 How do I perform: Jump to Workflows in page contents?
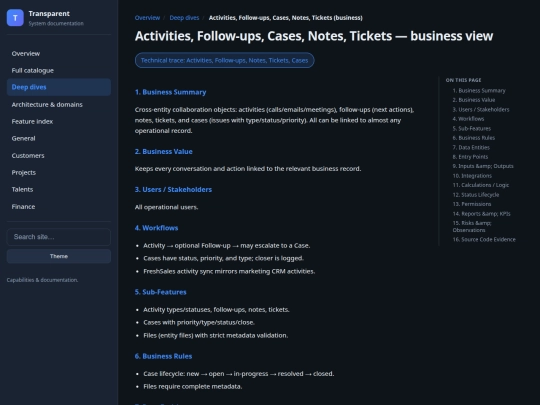468,119
